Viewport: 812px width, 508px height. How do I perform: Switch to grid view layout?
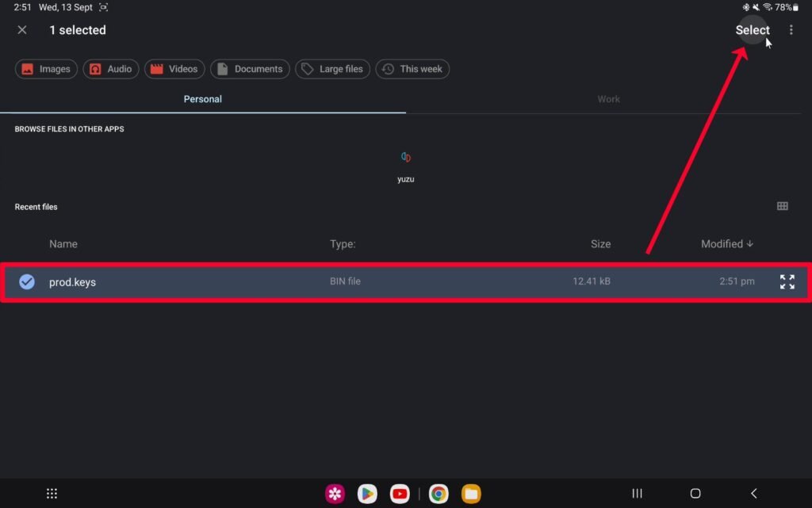tap(782, 206)
